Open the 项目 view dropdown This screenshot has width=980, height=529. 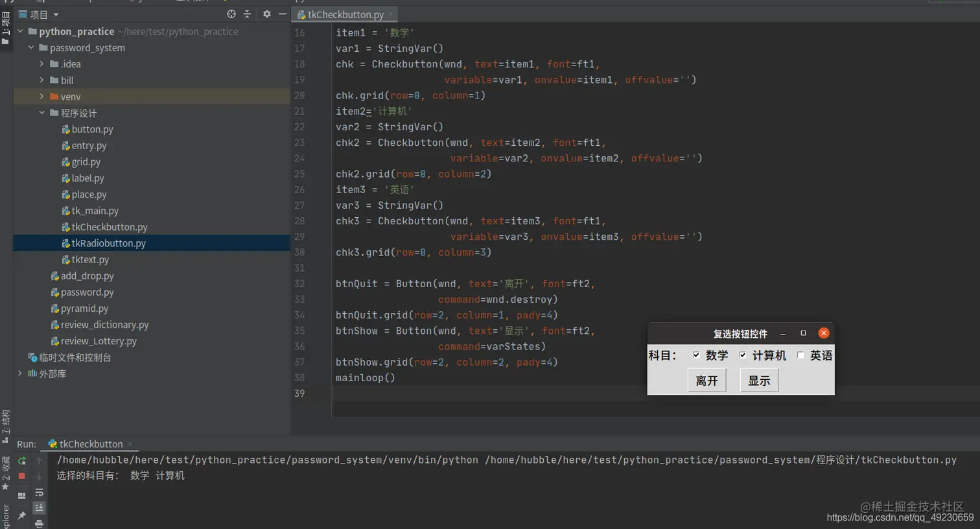[x=39, y=14]
